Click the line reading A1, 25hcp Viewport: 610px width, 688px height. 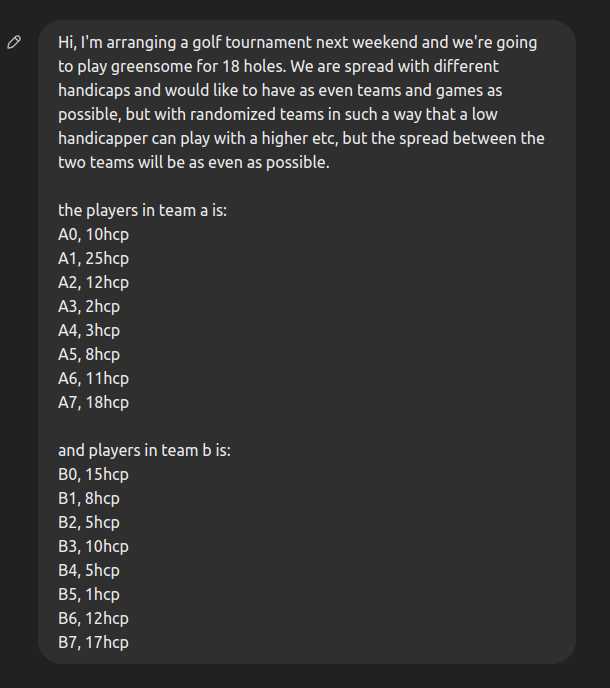(x=93, y=258)
